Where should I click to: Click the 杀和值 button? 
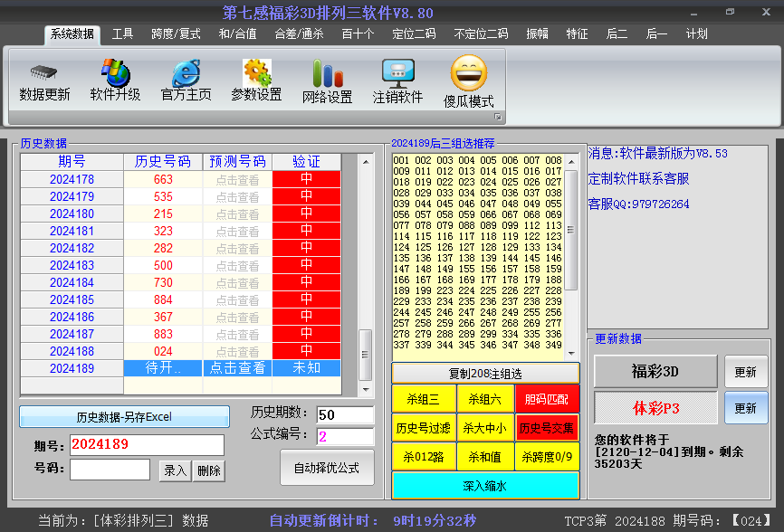[x=485, y=457]
